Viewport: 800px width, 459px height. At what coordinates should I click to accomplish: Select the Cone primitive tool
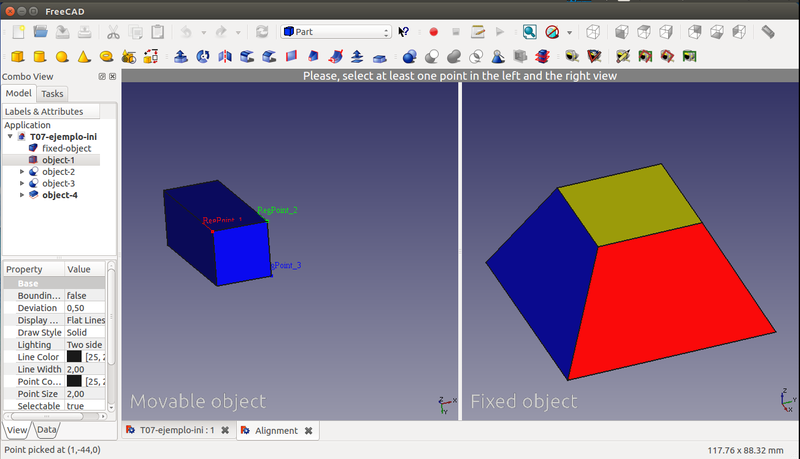pyautogui.click(x=84, y=56)
